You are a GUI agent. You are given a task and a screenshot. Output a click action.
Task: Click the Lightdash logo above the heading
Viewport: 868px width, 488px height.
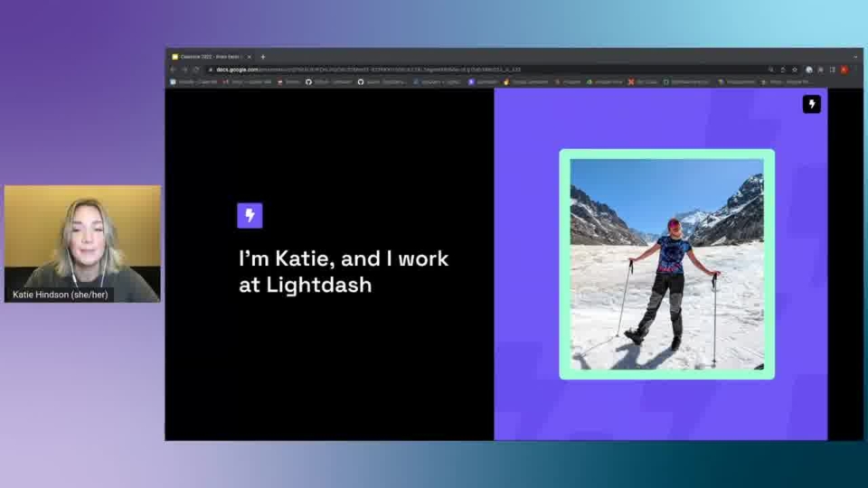pyautogui.click(x=250, y=215)
